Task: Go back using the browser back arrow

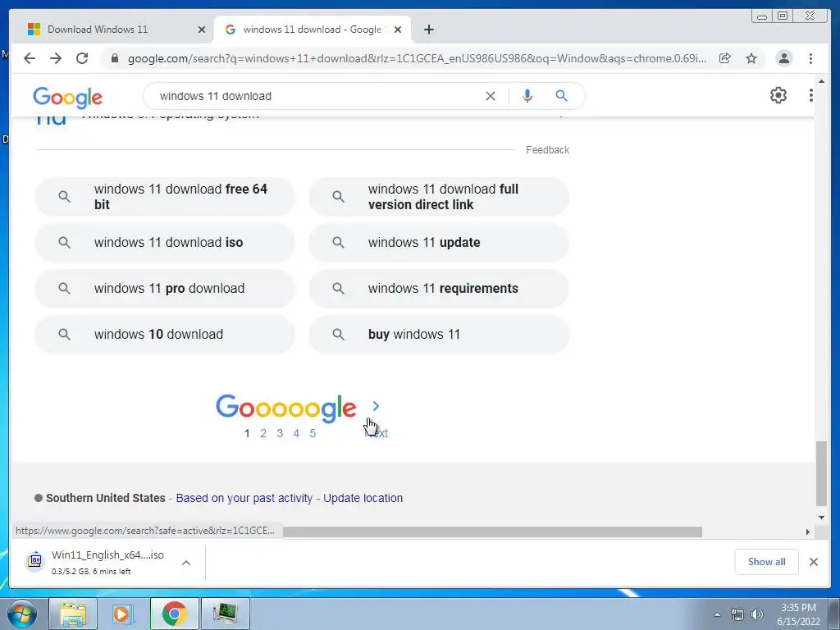Action: [30, 58]
